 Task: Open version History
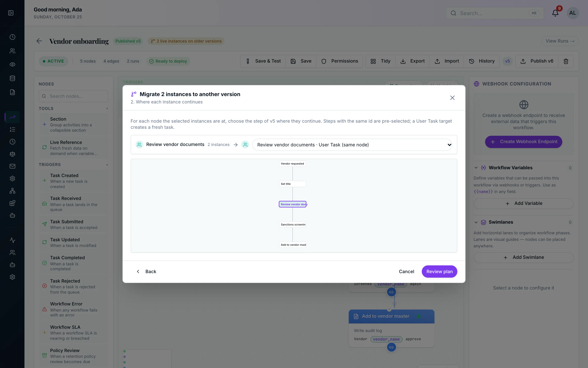point(482,61)
